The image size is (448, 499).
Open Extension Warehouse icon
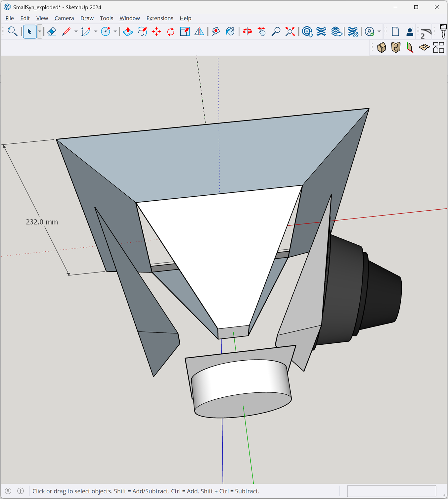(321, 31)
